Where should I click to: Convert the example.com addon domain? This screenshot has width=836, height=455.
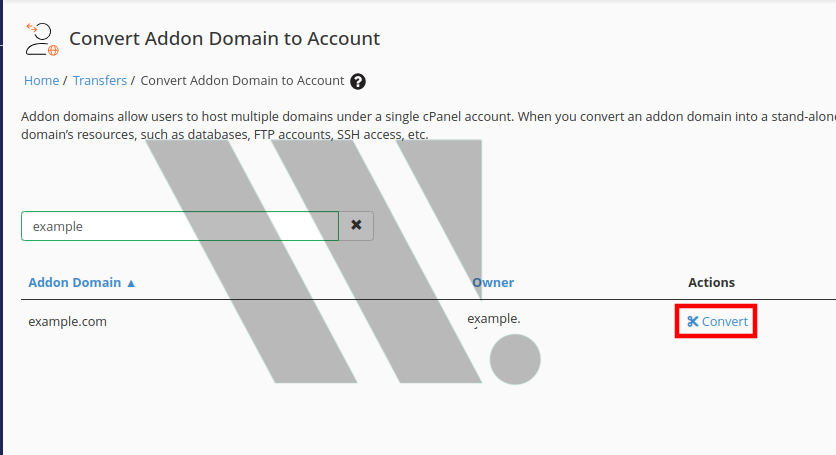[717, 321]
